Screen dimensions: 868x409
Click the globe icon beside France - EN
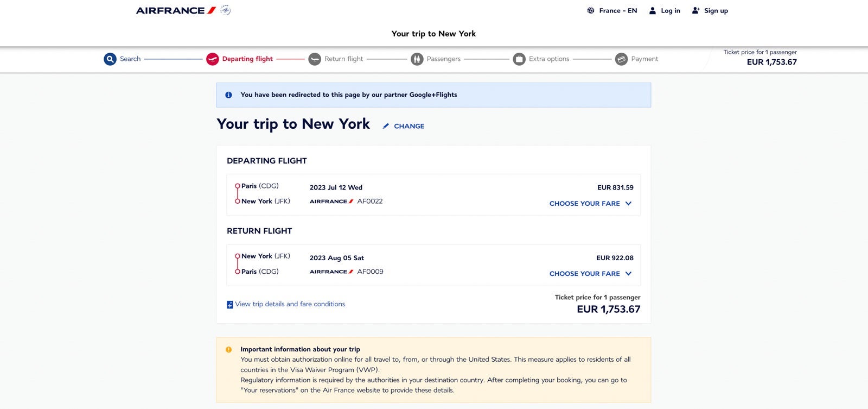[591, 10]
